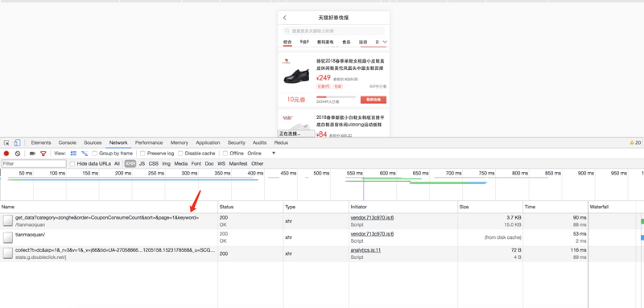Filter requests by WS type
Viewport: 644px width, 308px height.
pos(222,163)
